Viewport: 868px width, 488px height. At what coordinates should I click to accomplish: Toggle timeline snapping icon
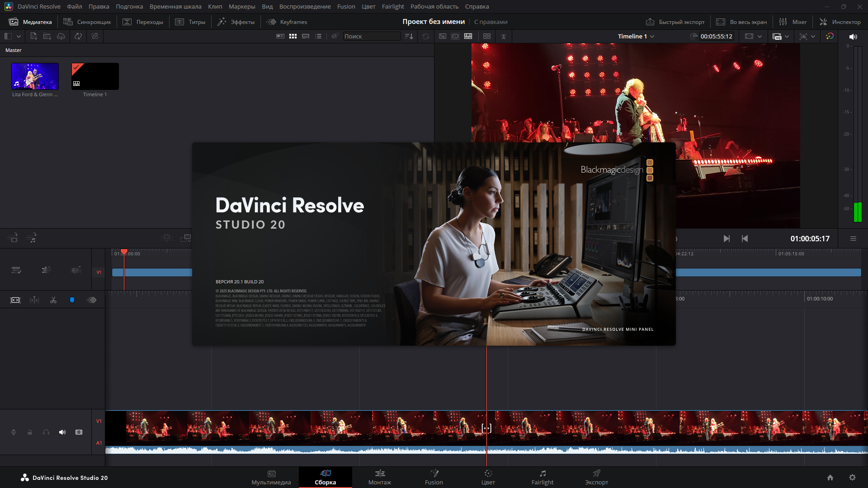point(46,270)
